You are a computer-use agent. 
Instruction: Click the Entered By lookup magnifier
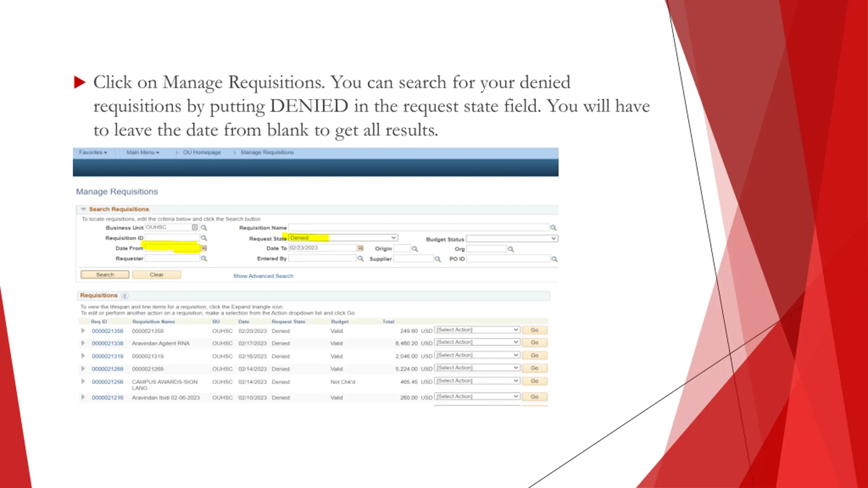(x=360, y=259)
